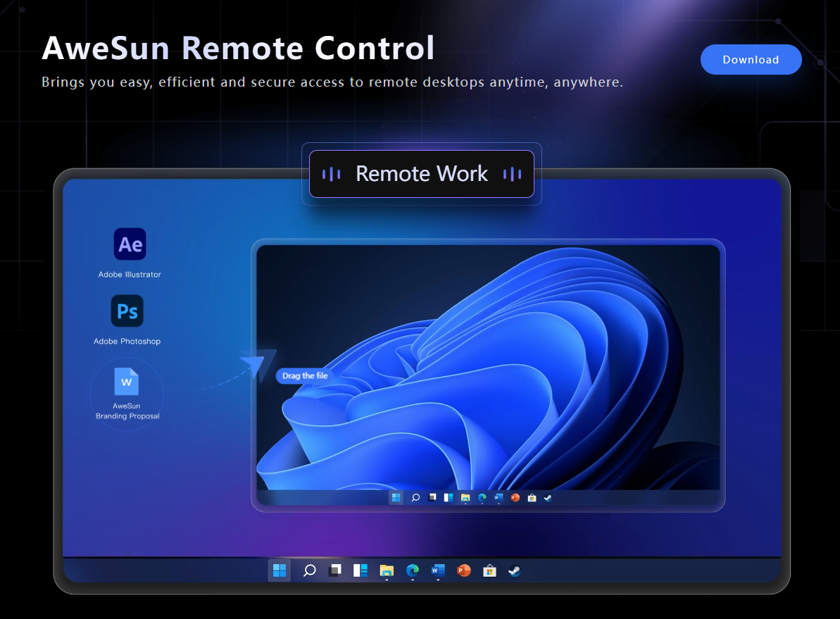The image size is (840, 619).
Task: Launch Edge in the remote window taskbar
Action: (482, 498)
